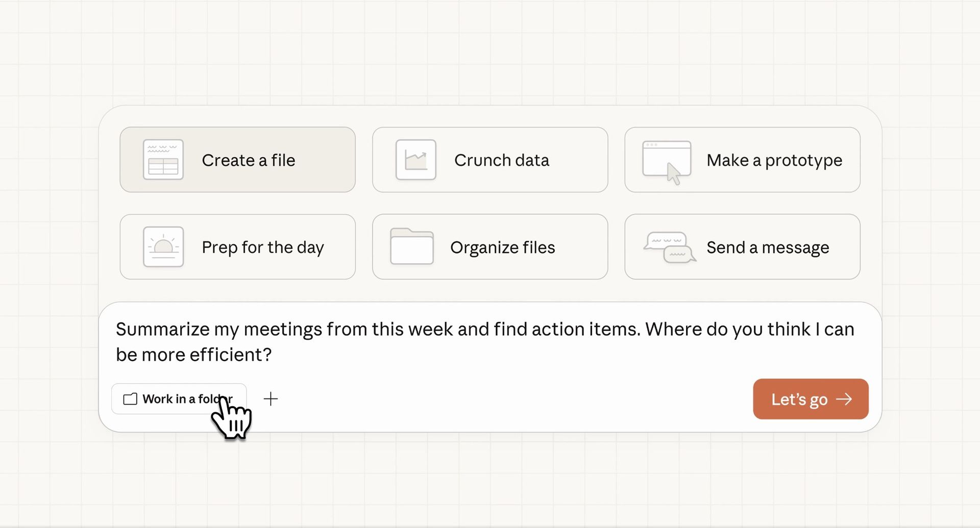Click the Create a file document icon
The width and height of the screenshot is (980, 528).
163,160
